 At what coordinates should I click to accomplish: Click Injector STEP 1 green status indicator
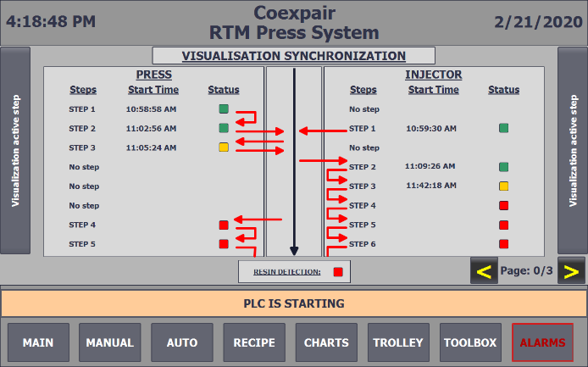pos(503,128)
